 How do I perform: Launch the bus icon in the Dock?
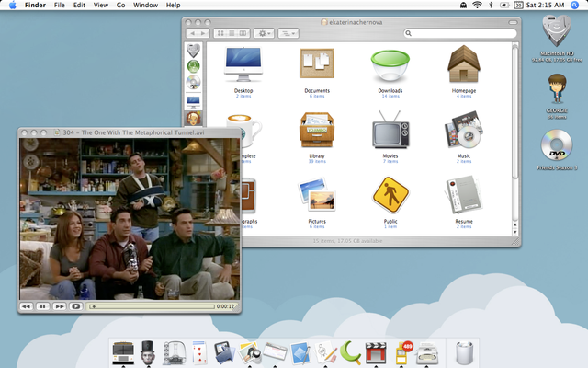coord(123,352)
